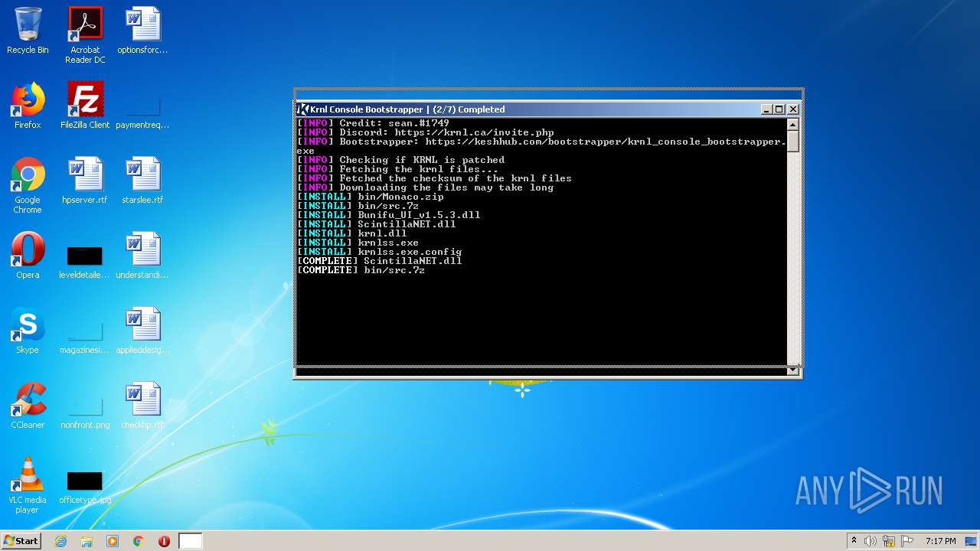This screenshot has width=980, height=551.
Task: Click Chrome icon in the taskbar
Action: click(139, 541)
